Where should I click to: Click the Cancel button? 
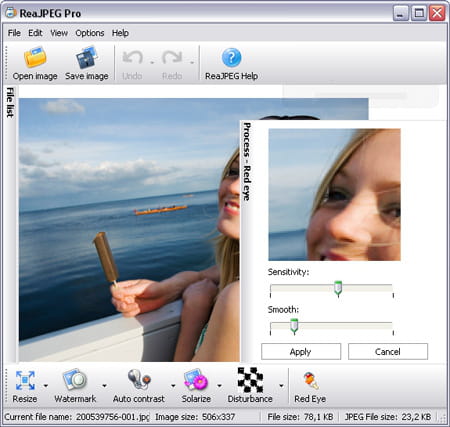point(388,352)
